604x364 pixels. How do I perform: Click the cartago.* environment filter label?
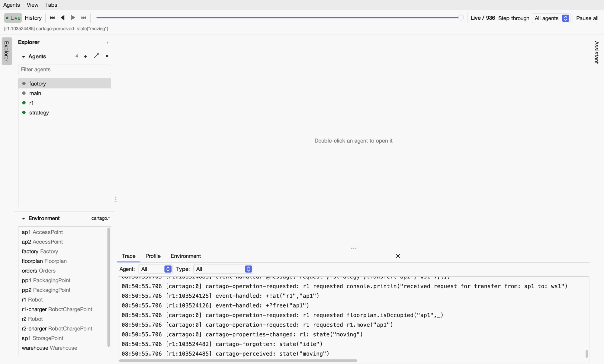(x=101, y=218)
